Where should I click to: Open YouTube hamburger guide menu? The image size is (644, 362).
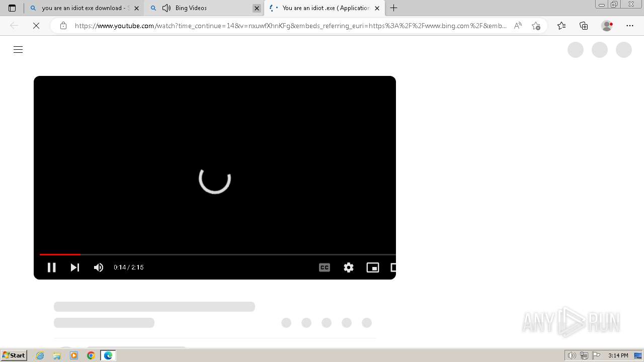18,49
